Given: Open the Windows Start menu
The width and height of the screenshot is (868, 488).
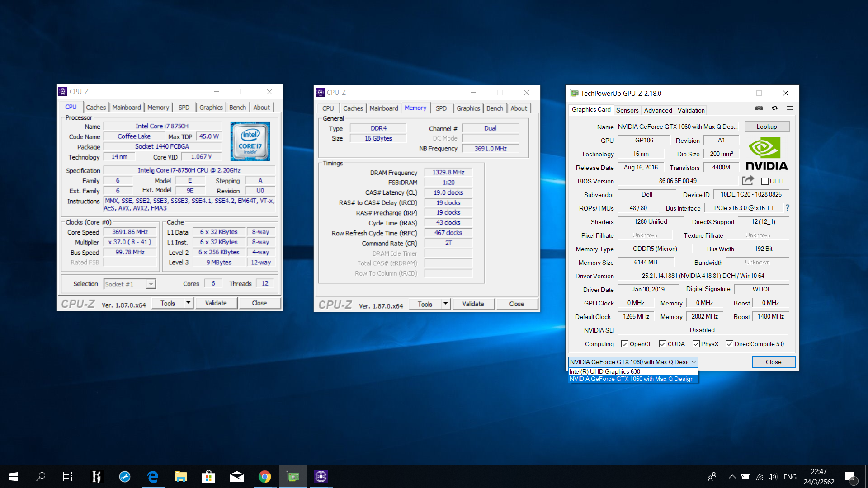Looking at the screenshot, I should (14, 476).
